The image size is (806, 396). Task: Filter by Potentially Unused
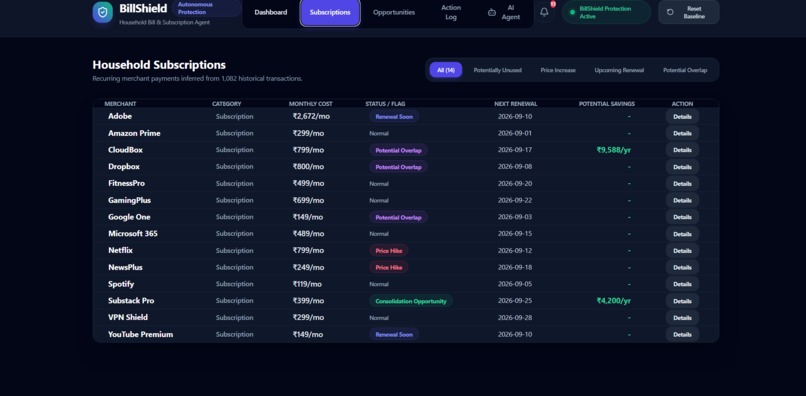[498, 70]
